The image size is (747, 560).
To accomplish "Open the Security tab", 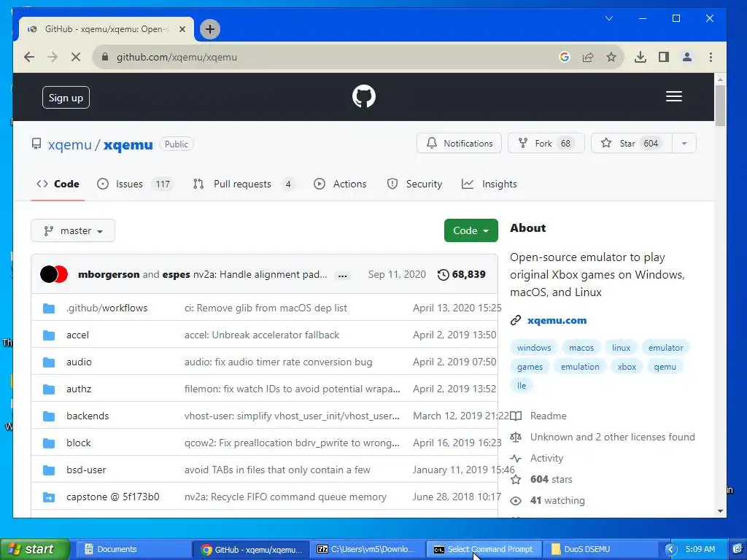I will [x=414, y=184].
